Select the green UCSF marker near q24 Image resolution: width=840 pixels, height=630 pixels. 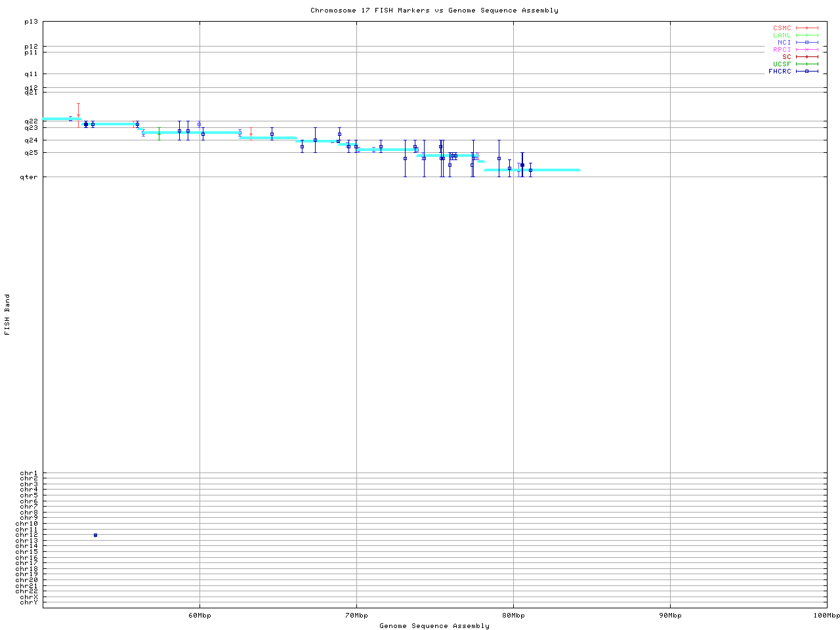tap(159, 133)
